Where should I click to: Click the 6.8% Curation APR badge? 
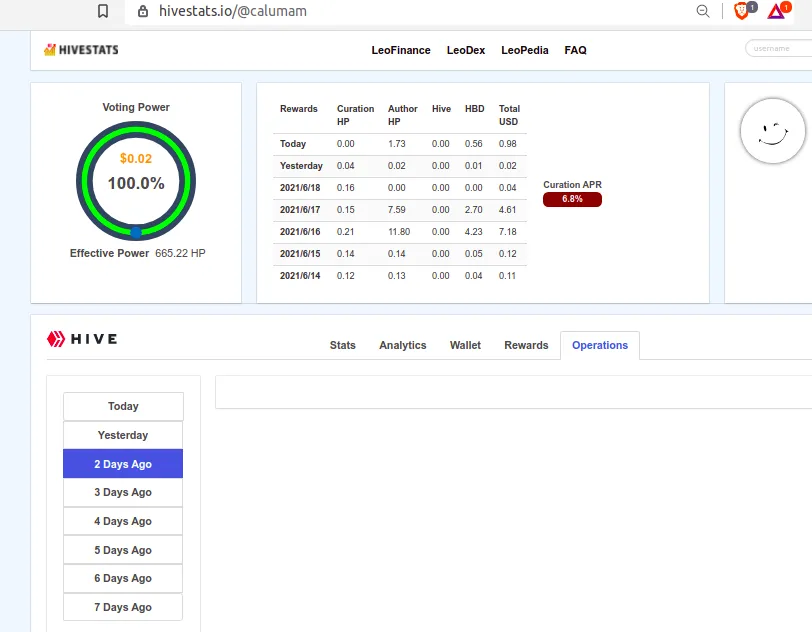coord(572,199)
